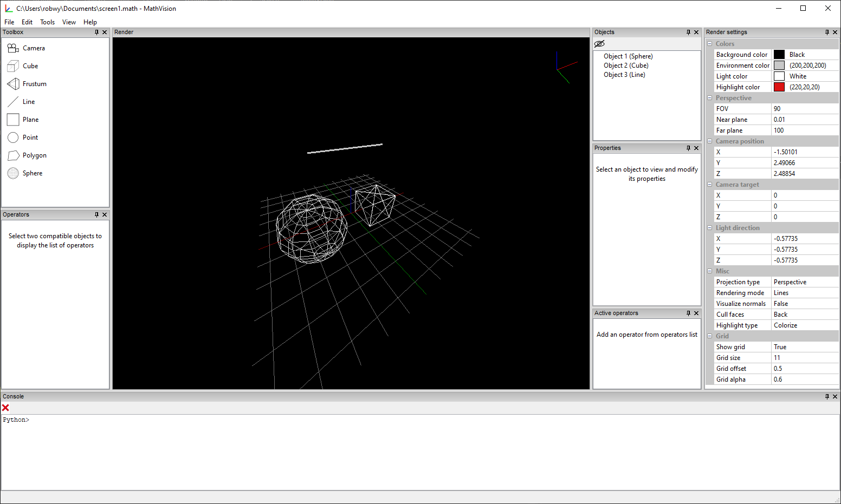Select the Point tool

pyautogui.click(x=30, y=137)
